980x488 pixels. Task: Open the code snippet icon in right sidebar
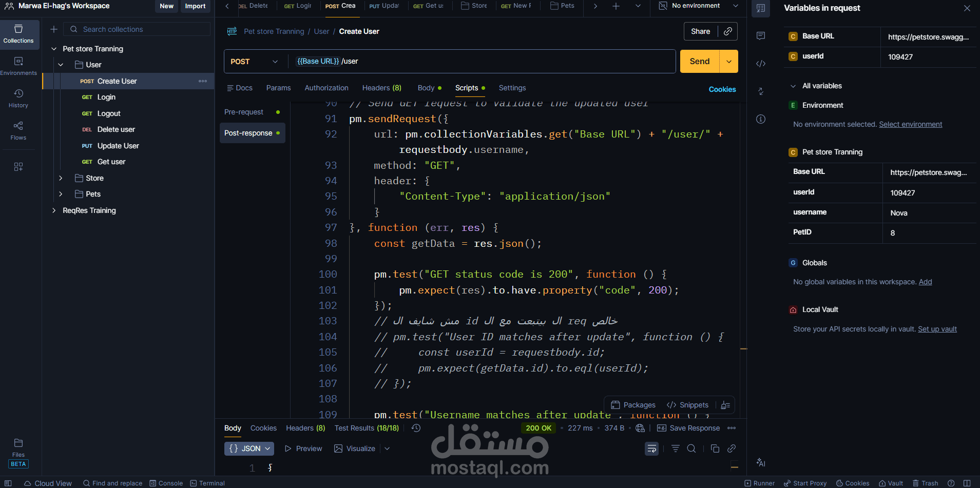click(761, 64)
